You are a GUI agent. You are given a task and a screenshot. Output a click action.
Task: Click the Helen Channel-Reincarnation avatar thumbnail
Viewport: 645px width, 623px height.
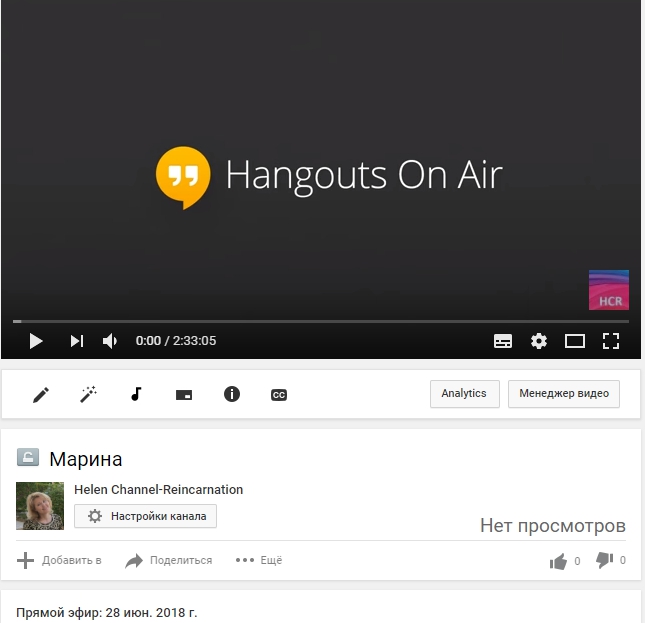[40, 505]
